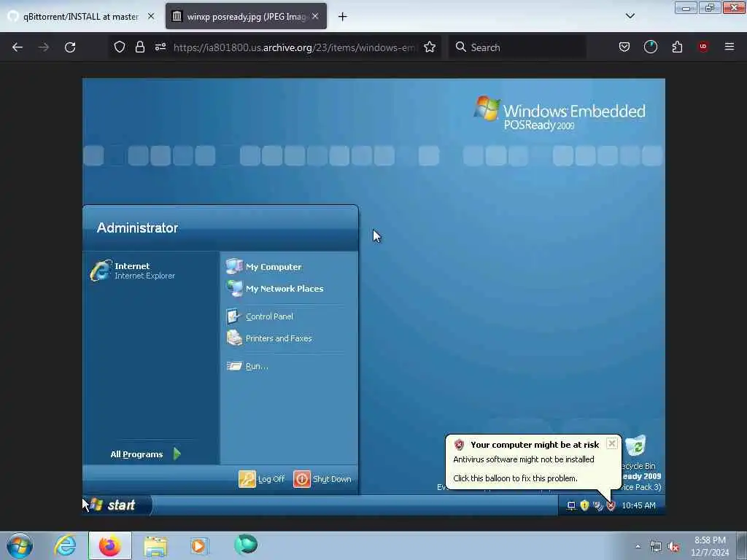This screenshot has width=747, height=560.
Task: Click the network tray icon in Windows 7
Action: click(x=656, y=547)
